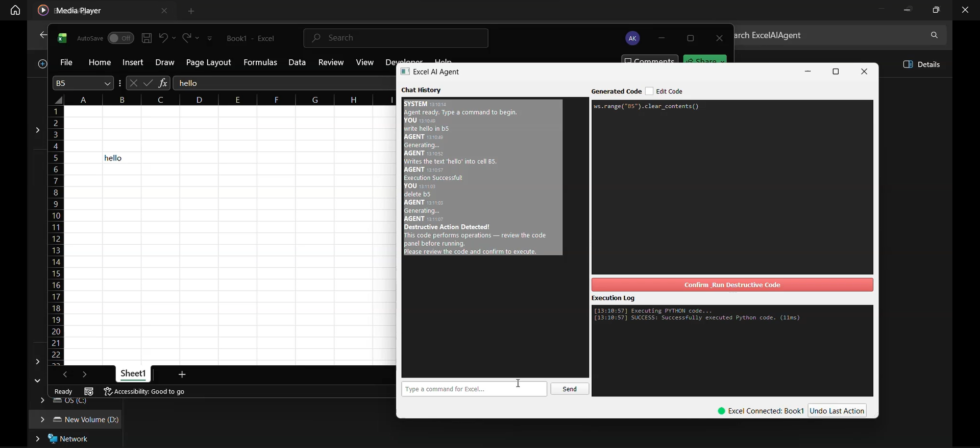Select column B header
The width and height of the screenshot is (980, 448).
122,100
